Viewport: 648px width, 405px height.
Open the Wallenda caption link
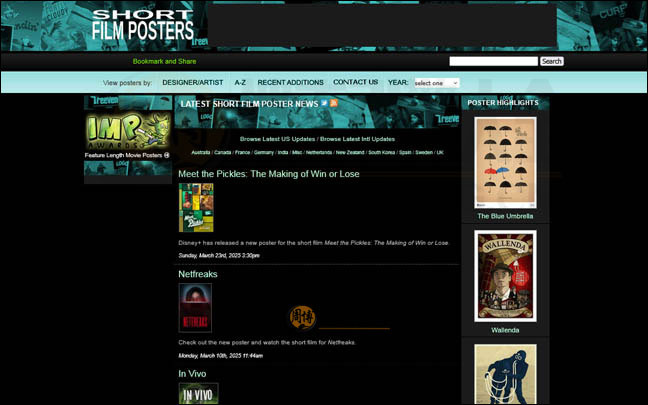pyautogui.click(x=505, y=330)
